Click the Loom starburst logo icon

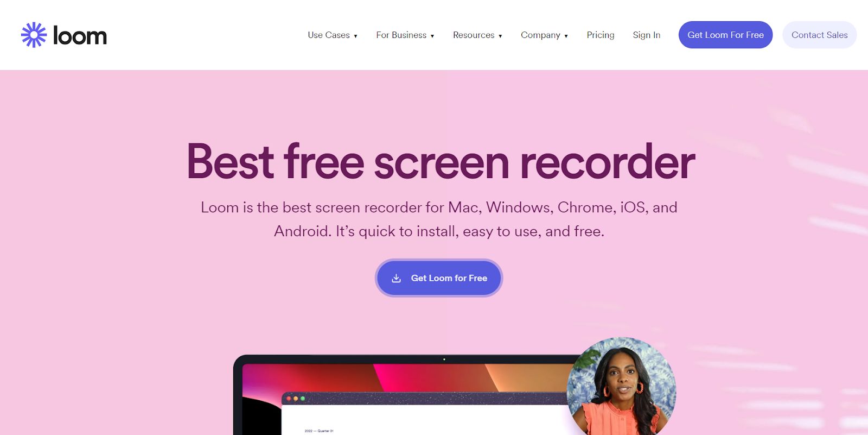(x=34, y=35)
